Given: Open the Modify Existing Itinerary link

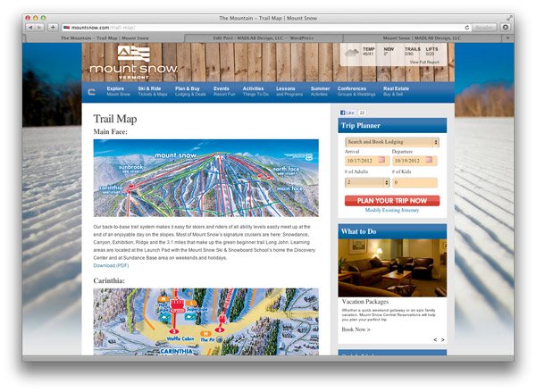Looking at the screenshot, I should click(x=392, y=210).
